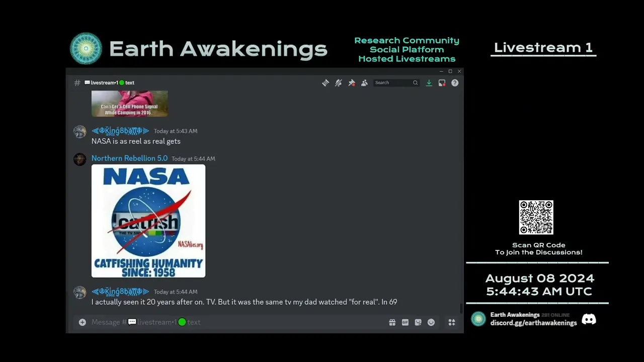Minimize the Discord window
This screenshot has height=362, width=644.
coord(441,71)
